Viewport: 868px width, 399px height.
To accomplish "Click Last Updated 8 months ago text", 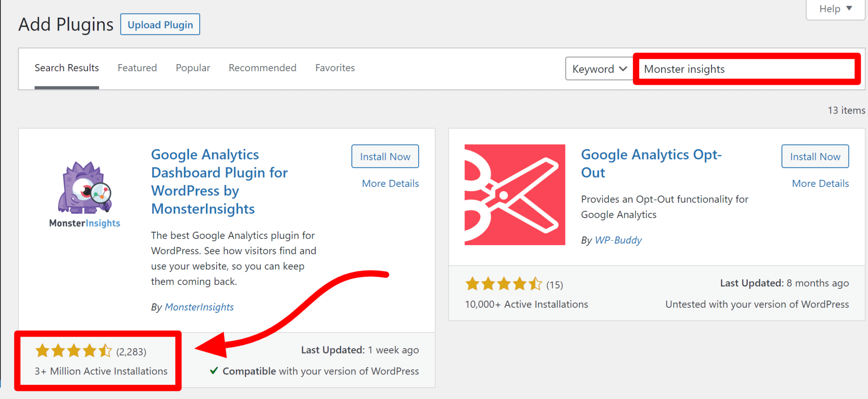I will click(785, 283).
